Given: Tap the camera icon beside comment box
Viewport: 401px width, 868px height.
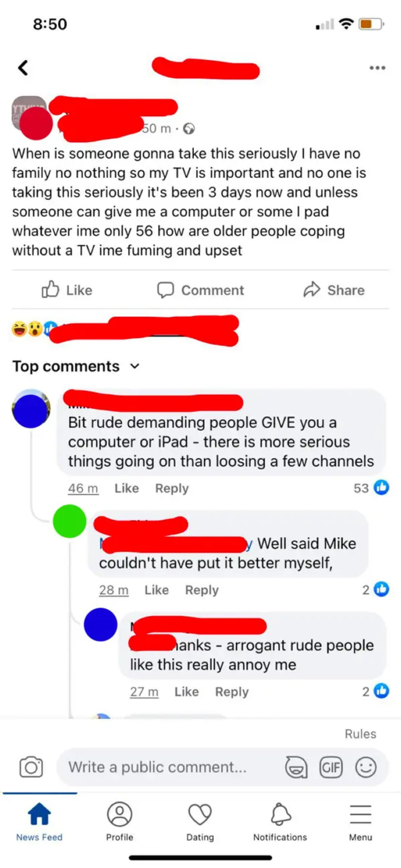Looking at the screenshot, I should [x=31, y=767].
